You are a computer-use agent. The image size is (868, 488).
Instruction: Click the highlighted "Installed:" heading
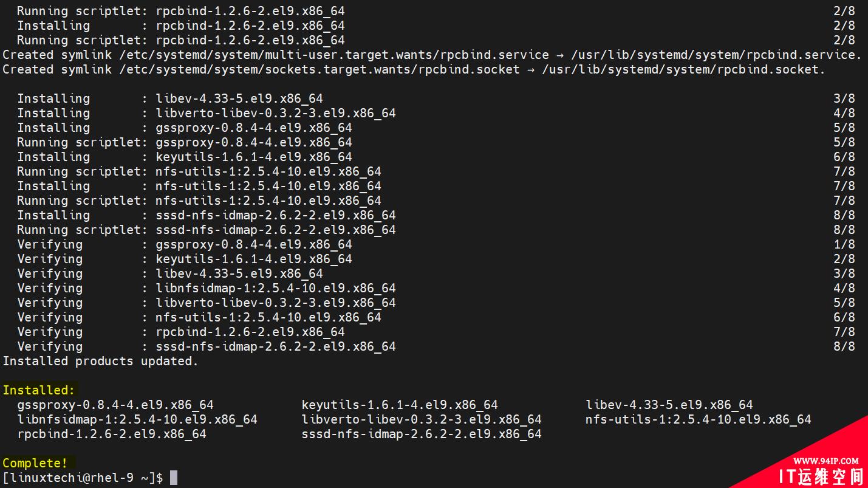tap(39, 390)
